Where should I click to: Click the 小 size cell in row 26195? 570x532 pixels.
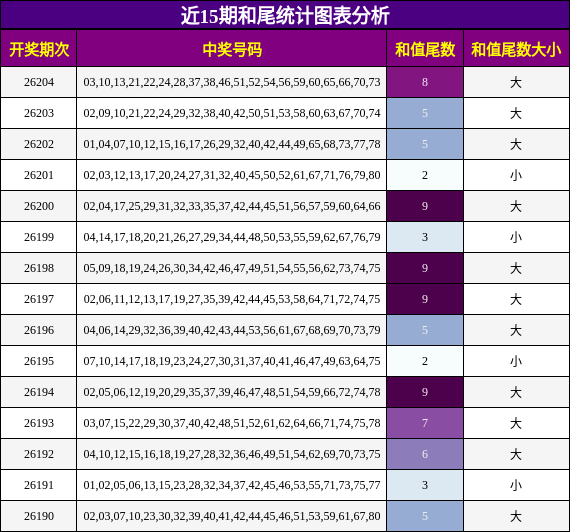click(x=516, y=361)
